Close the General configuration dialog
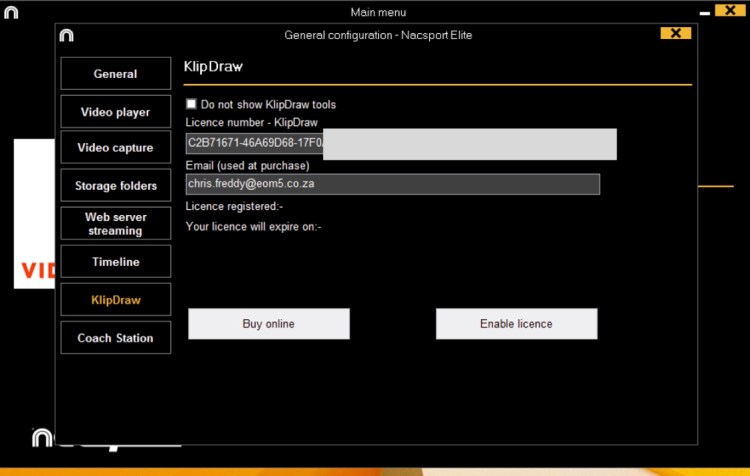The height and width of the screenshot is (476, 750). click(x=676, y=33)
